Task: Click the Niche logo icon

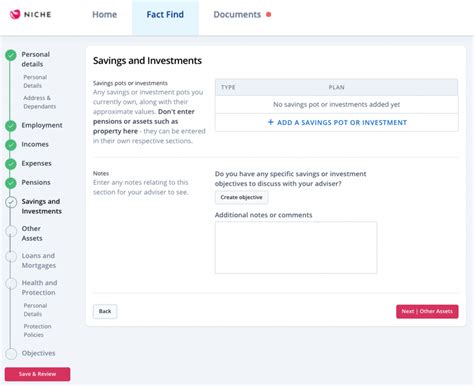Action: [15, 14]
